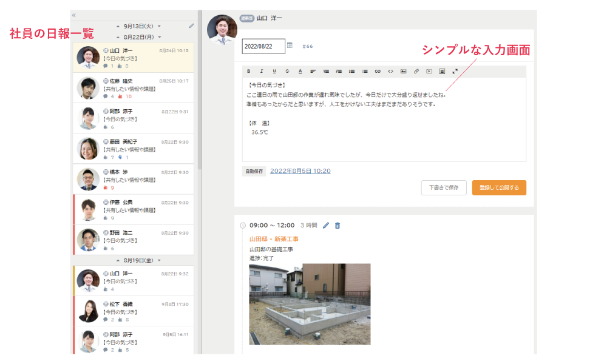Click the up arrow beside 9月13日(火)
Viewport: 607px width, 364px height.
(x=118, y=26)
